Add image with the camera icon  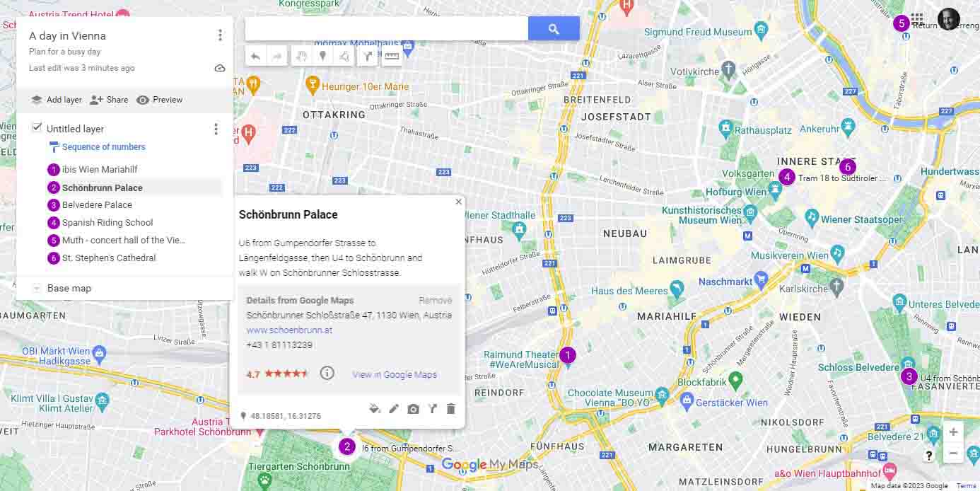coord(414,409)
